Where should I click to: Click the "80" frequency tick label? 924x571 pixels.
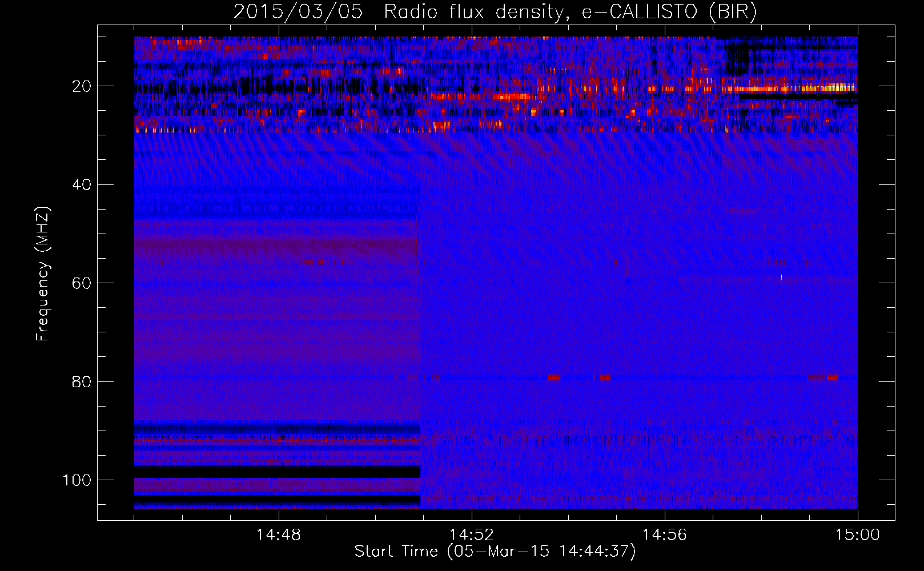82,382
